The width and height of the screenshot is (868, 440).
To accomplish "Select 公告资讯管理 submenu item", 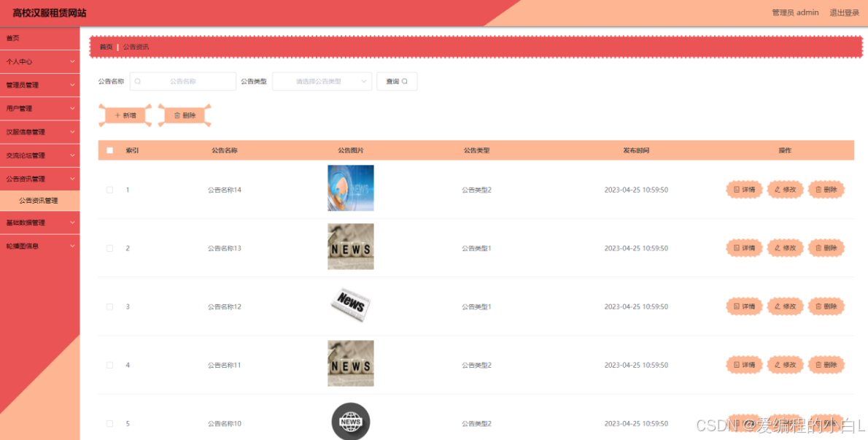I will [40, 201].
